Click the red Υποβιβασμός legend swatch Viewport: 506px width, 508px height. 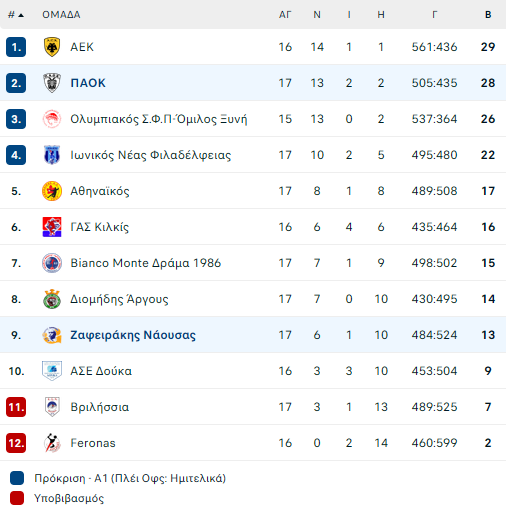coord(17,498)
